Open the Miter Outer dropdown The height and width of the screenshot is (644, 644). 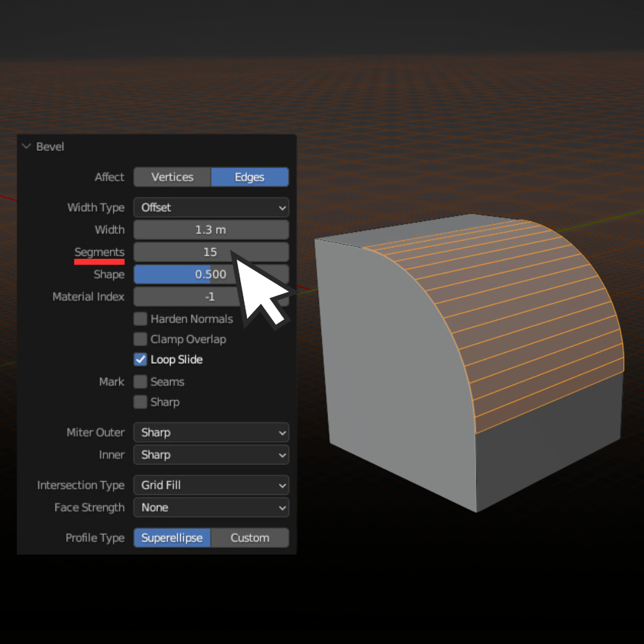coord(211,432)
